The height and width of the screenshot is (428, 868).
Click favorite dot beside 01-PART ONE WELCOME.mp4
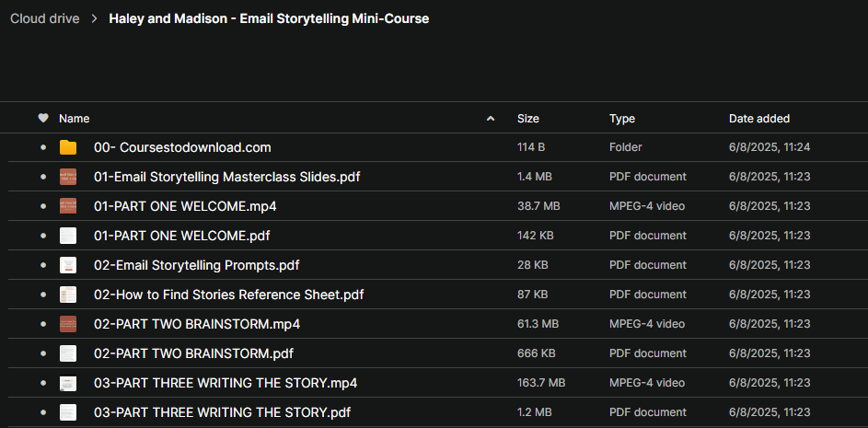tap(43, 206)
